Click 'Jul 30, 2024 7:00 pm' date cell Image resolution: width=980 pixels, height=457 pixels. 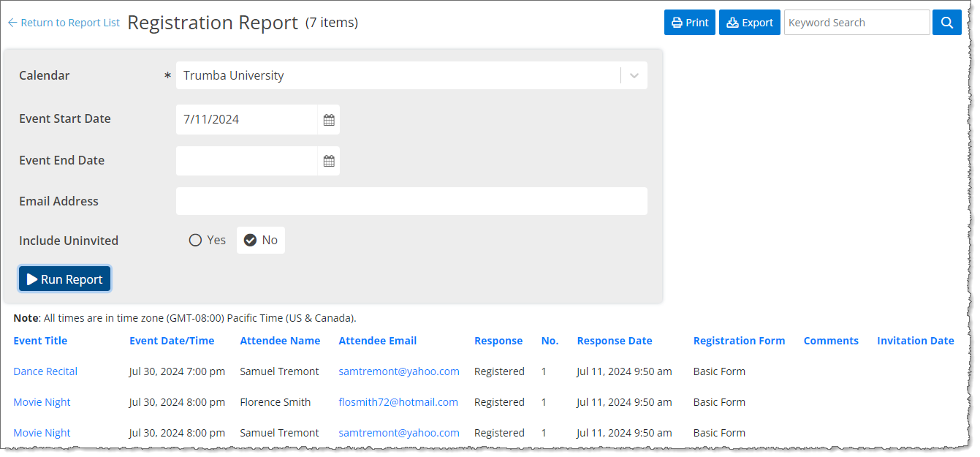pyautogui.click(x=177, y=371)
